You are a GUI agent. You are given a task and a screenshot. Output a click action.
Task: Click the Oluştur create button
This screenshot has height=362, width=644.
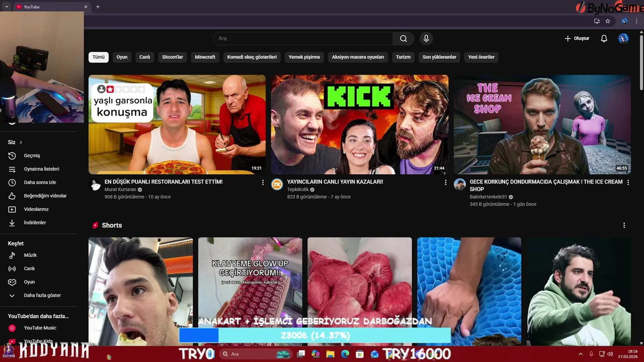click(577, 39)
